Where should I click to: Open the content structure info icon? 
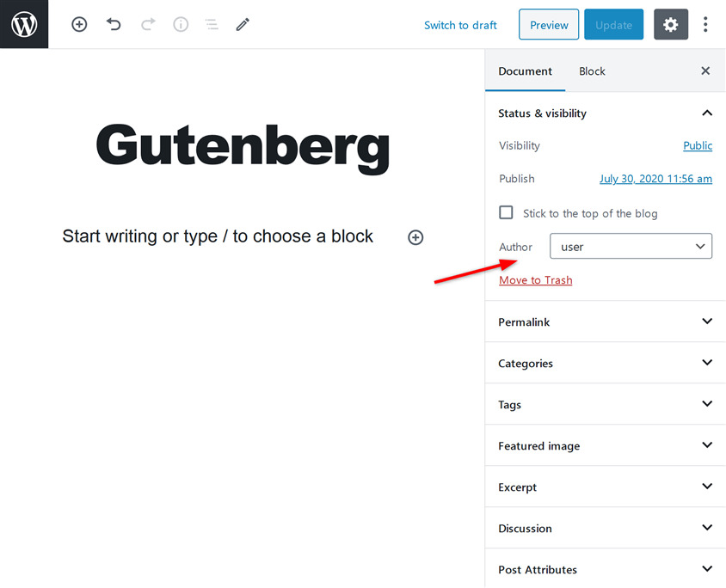click(181, 25)
